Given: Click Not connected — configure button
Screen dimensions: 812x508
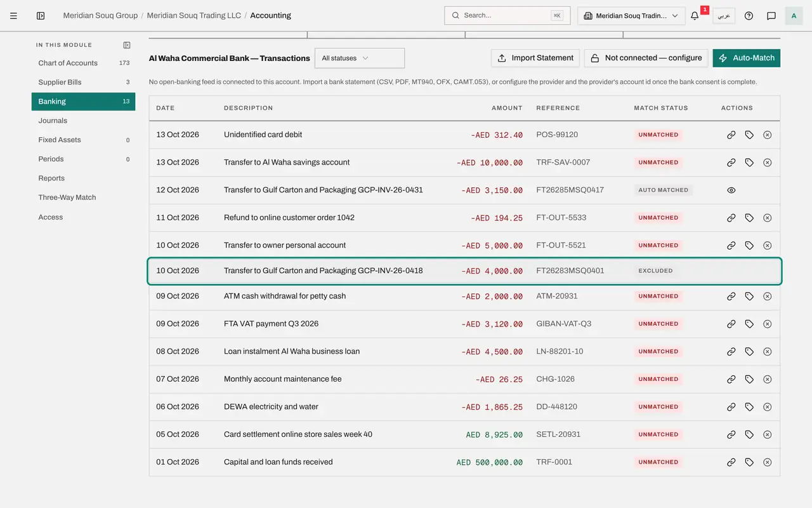Looking at the screenshot, I should (x=646, y=58).
